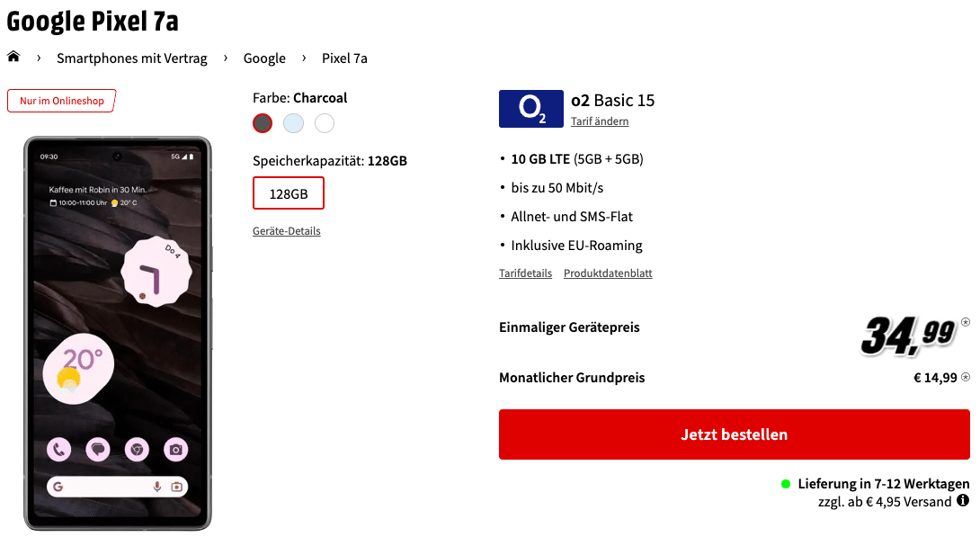Click the Pixel 7a product image
The height and width of the screenshot is (537, 980).
[118, 333]
